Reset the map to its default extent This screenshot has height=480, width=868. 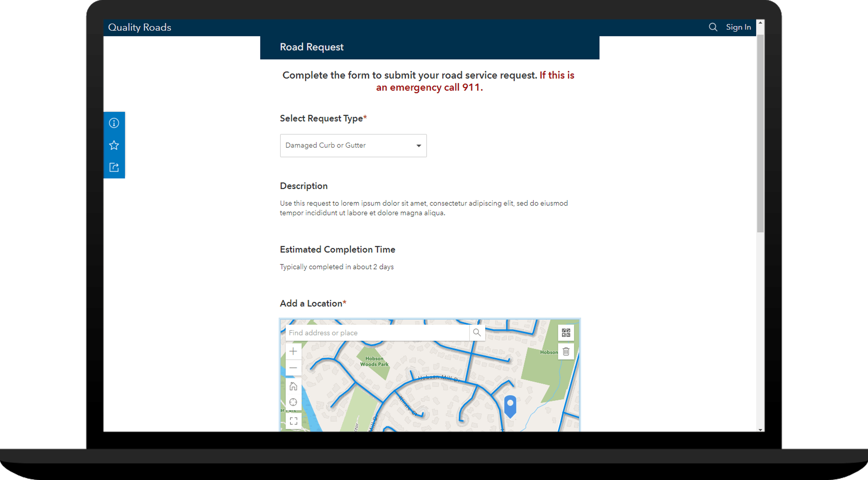coord(293,386)
